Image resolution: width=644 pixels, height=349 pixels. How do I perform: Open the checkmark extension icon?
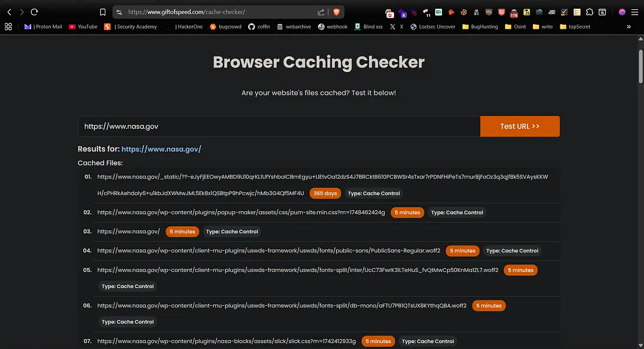point(564,12)
